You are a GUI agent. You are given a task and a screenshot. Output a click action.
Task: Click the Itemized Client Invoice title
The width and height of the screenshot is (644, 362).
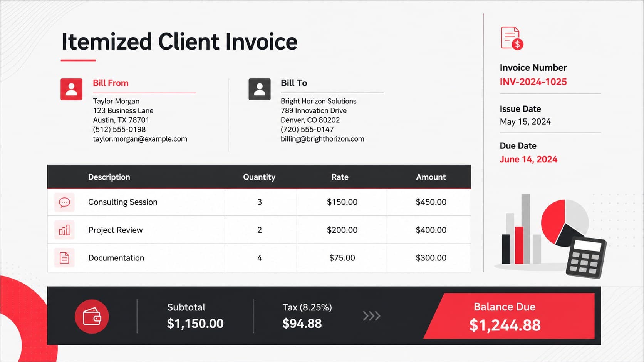point(179,42)
